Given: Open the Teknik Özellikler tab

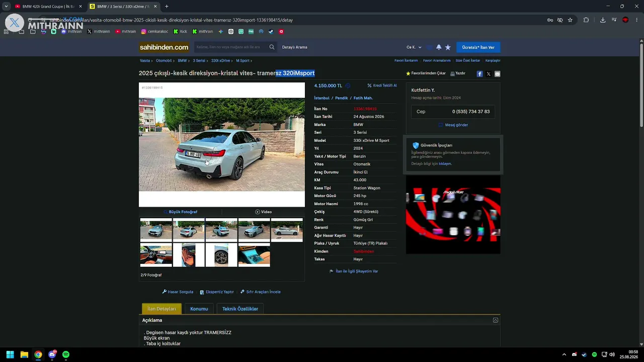Looking at the screenshot, I should click(x=240, y=309).
